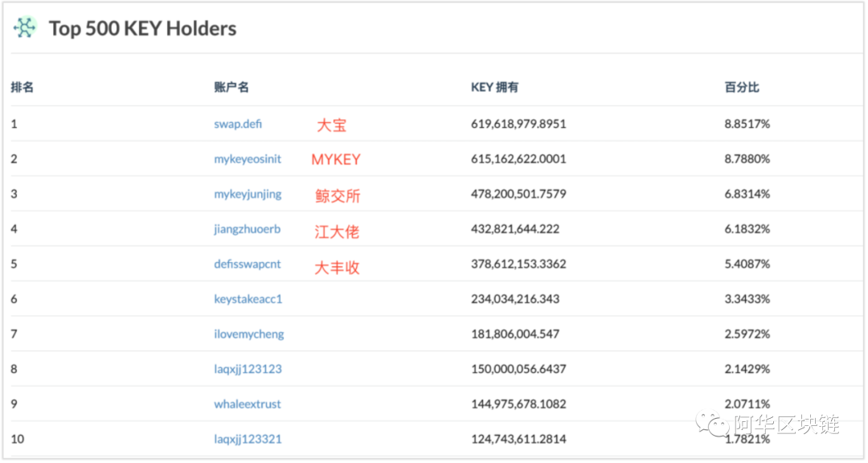Viewport: 868px width, 463px height.
Task: Select the balance 124,743,611.2814
Action: tap(518, 439)
